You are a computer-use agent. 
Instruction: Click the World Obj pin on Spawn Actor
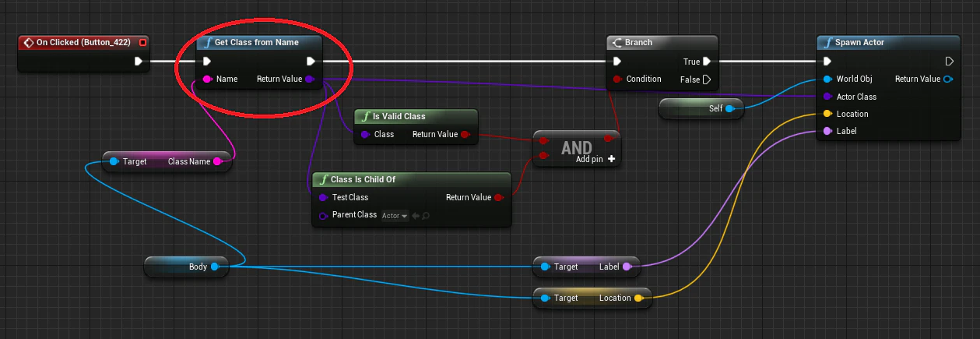pyautogui.click(x=828, y=79)
